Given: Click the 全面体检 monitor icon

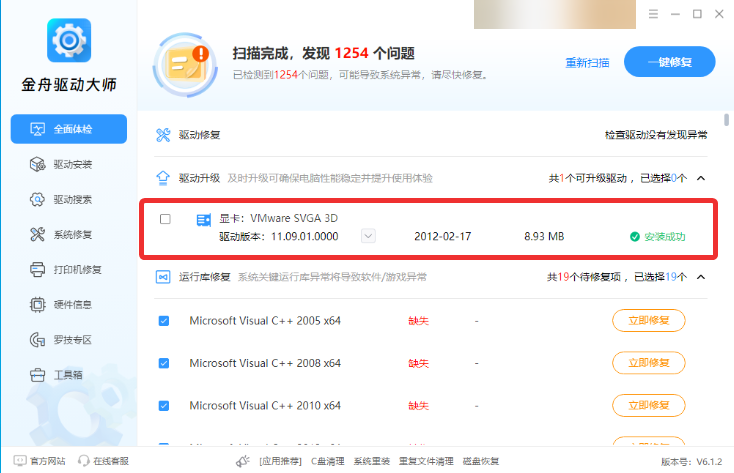Looking at the screenshot, I should point(37,129).
